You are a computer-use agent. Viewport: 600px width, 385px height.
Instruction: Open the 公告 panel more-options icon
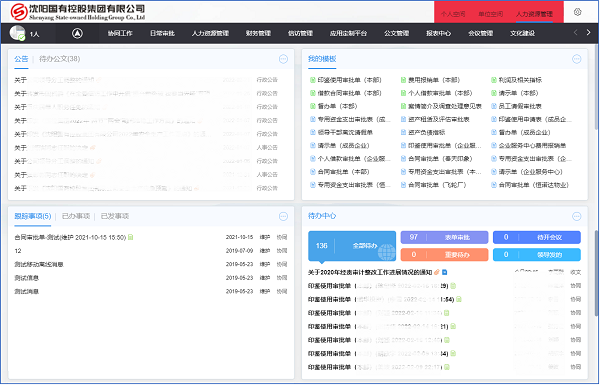pos(283,59)
